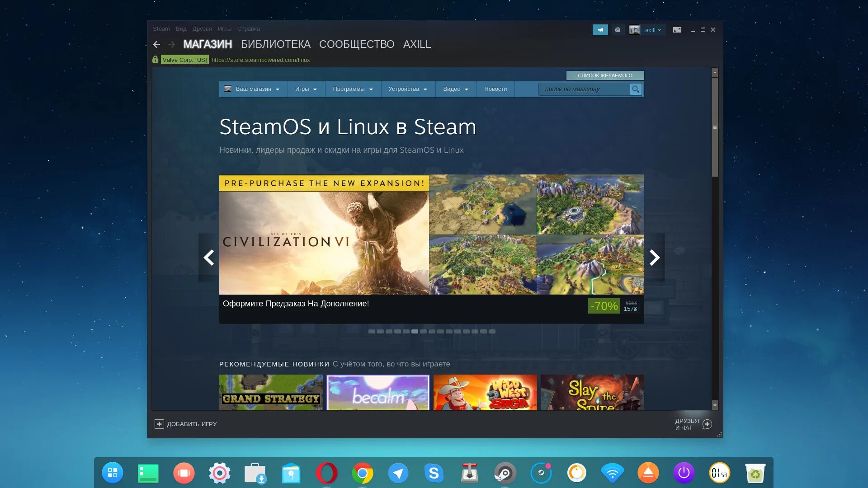Click the screenshot manager icon in title bar
The width and height of the screenshot is (868, 488).
pyautogui.click(x=677, y=30)
